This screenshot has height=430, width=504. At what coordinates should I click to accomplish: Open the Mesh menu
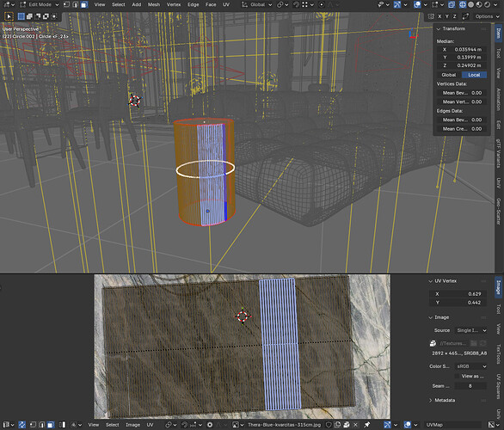click(x=154, y=4)
